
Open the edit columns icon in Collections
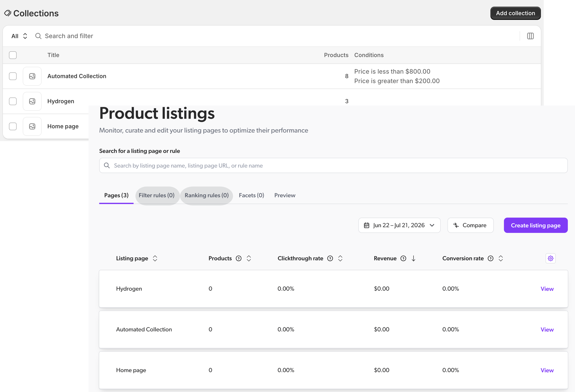pyautogui.click(x=530, y=36)
